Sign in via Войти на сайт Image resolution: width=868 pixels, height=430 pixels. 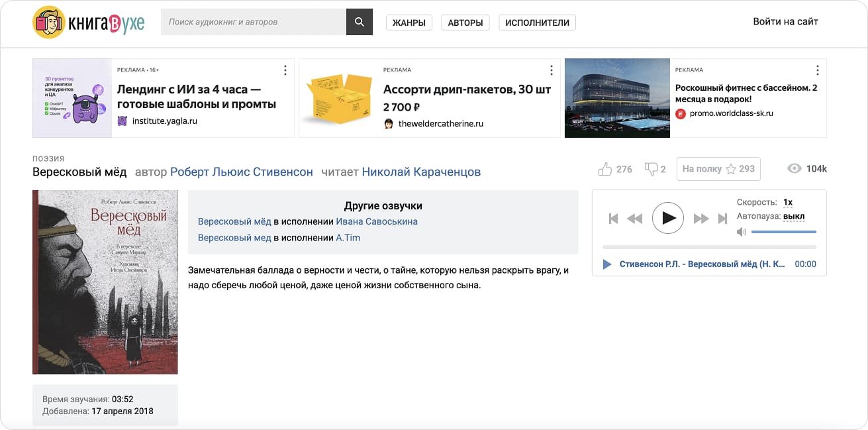[785, 21]
